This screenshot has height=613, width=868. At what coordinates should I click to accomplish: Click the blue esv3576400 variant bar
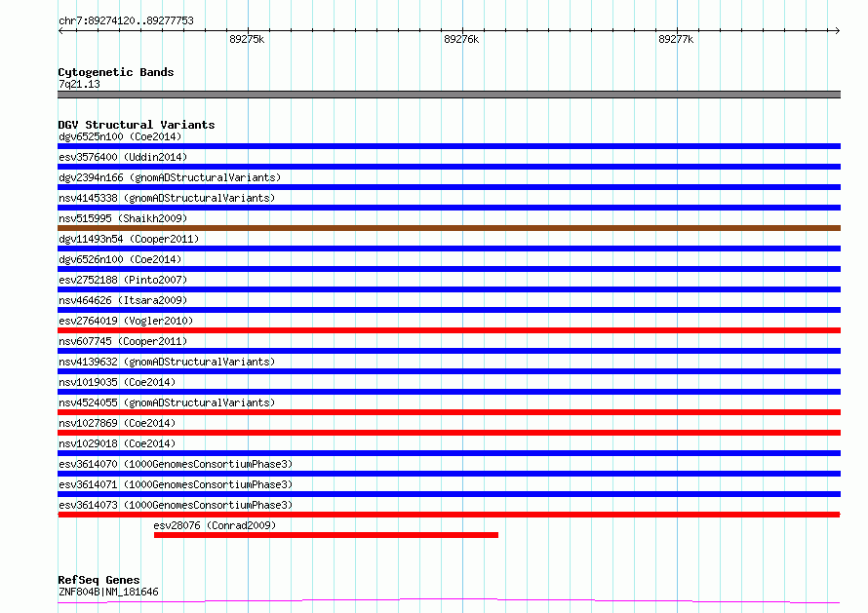(449, 167)
